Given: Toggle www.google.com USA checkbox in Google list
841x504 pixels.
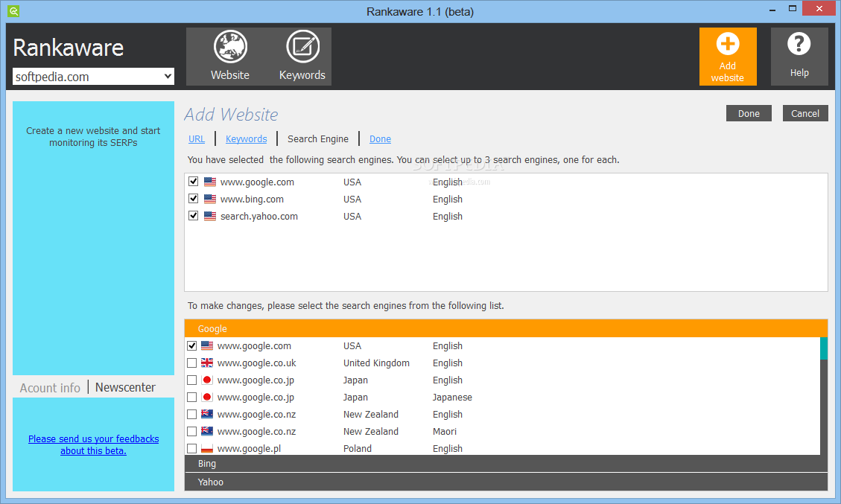Looking at the screenshot, I should tap(191, 346).
